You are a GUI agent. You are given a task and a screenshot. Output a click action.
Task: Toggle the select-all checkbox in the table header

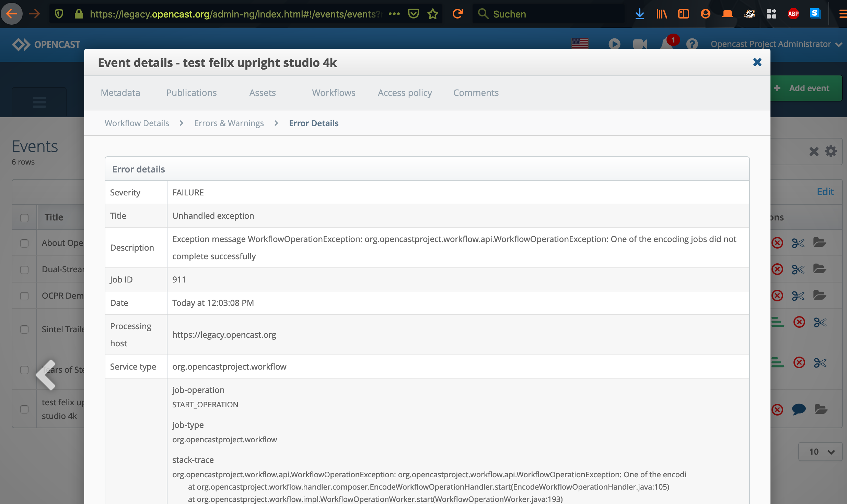click(24, 217)
